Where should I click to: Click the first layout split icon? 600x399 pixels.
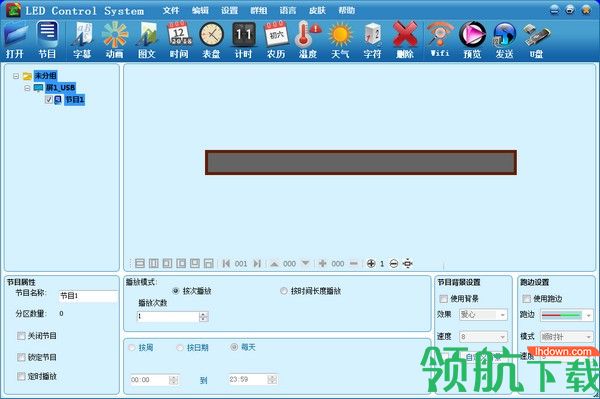pyautogui.click(x=140, y=263)
